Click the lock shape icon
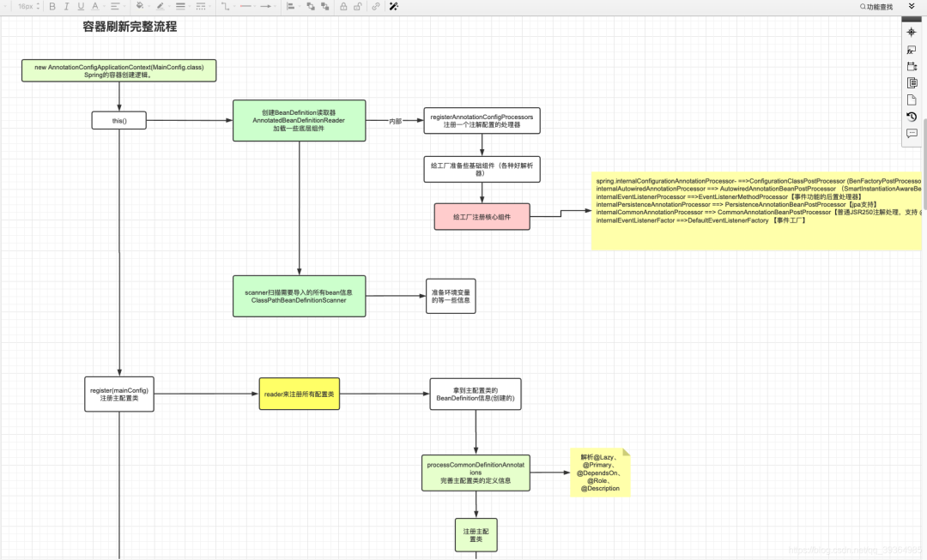927x560 pixels. 343,7
